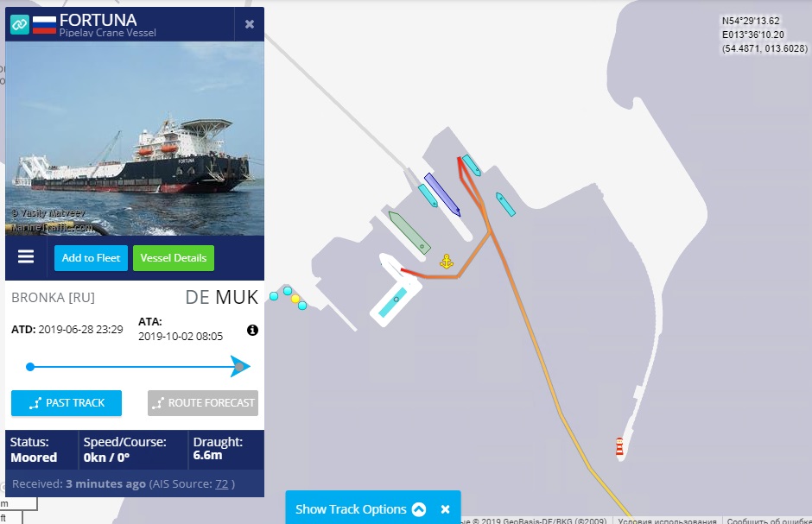Click the red lighthouse icon on breakwater
Screen dimensions: 812x524
pos(619,446)
